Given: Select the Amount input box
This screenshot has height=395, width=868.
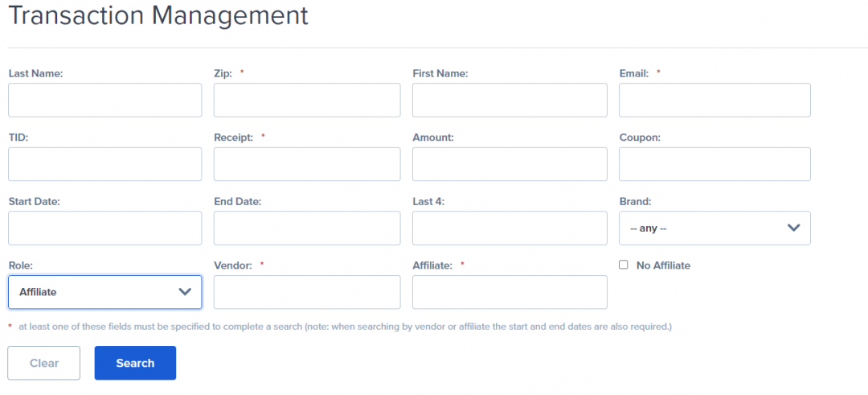Looking at the screenshot, I should point(510,164).
